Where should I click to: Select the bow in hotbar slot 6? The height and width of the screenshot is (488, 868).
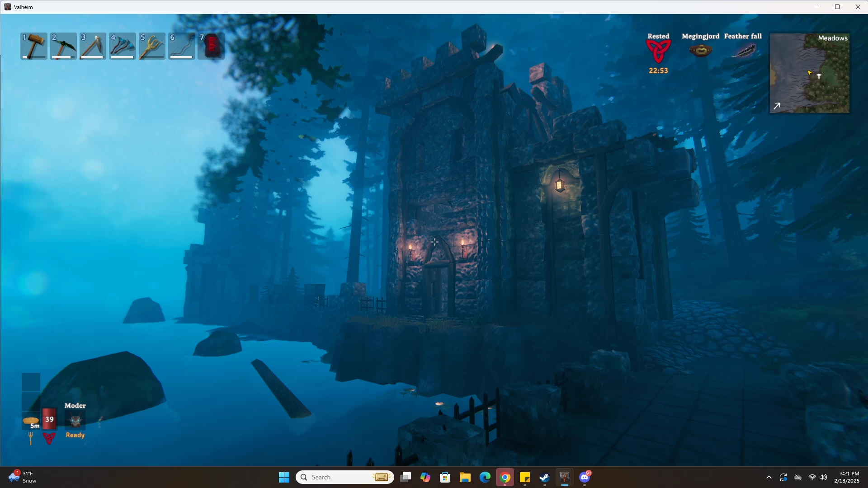pyautogui.click(x=182, y=46)
